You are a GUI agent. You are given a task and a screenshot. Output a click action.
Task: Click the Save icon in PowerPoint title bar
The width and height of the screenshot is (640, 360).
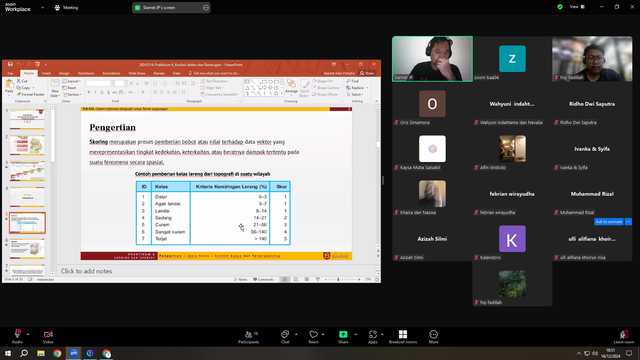[10, 64]
